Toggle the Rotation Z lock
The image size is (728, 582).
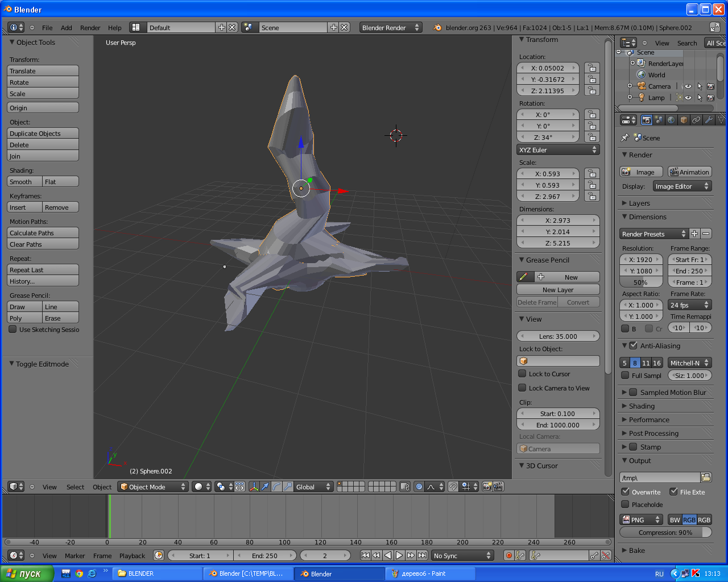pyautogui.click(x=592, y=137)
